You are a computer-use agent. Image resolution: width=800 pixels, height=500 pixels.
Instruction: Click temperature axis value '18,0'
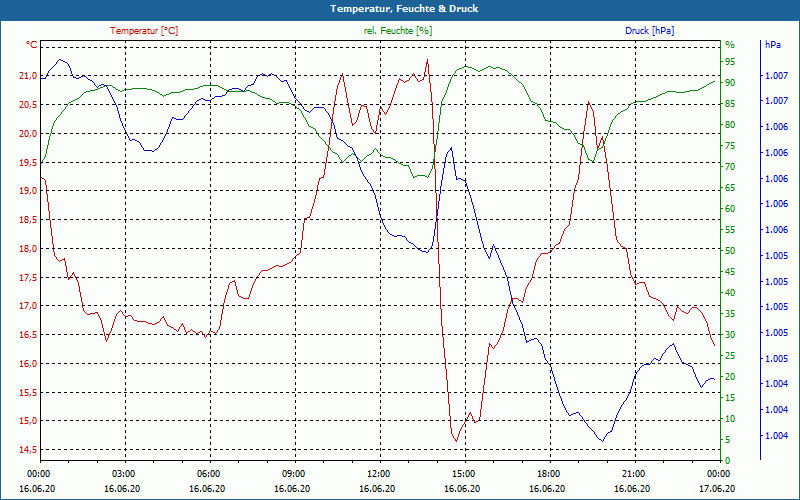(29, 248)
